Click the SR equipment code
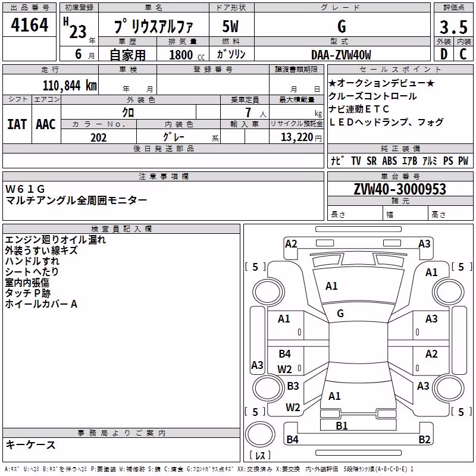Image resolution: width=476 pixels, height=476 pixels. (x=371, y=161)
